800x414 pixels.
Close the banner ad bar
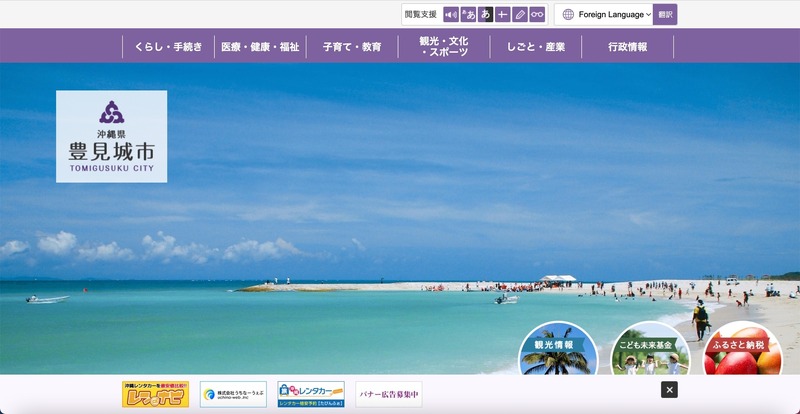669,390
